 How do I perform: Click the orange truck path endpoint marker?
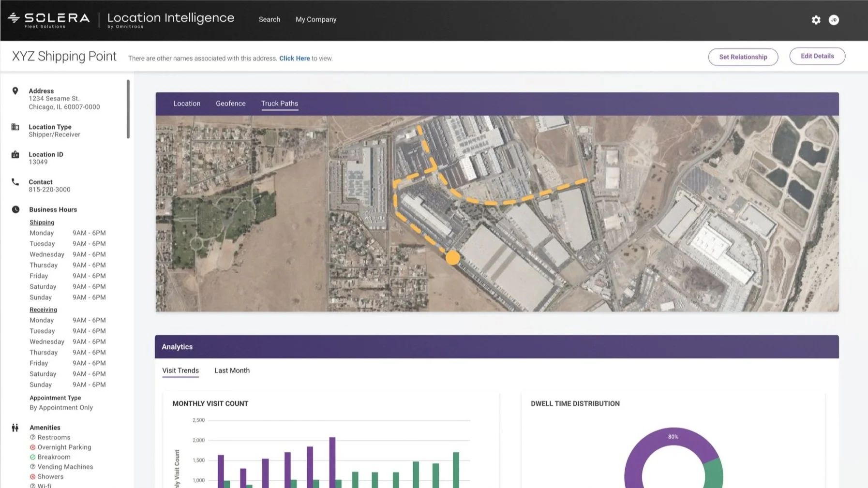coord(452,257)
